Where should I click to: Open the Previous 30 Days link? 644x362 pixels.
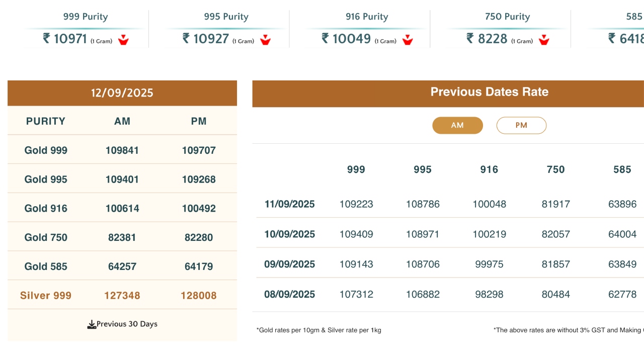tap(127, 324)
